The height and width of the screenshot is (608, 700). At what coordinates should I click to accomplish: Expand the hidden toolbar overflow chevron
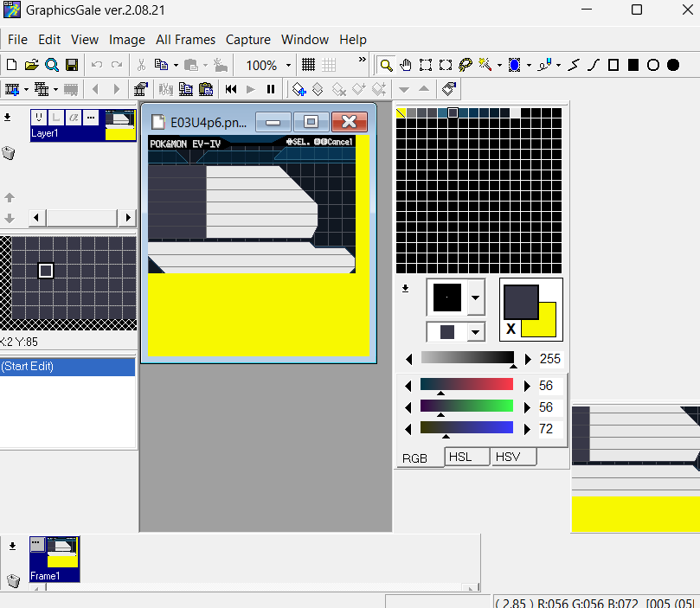362,61
